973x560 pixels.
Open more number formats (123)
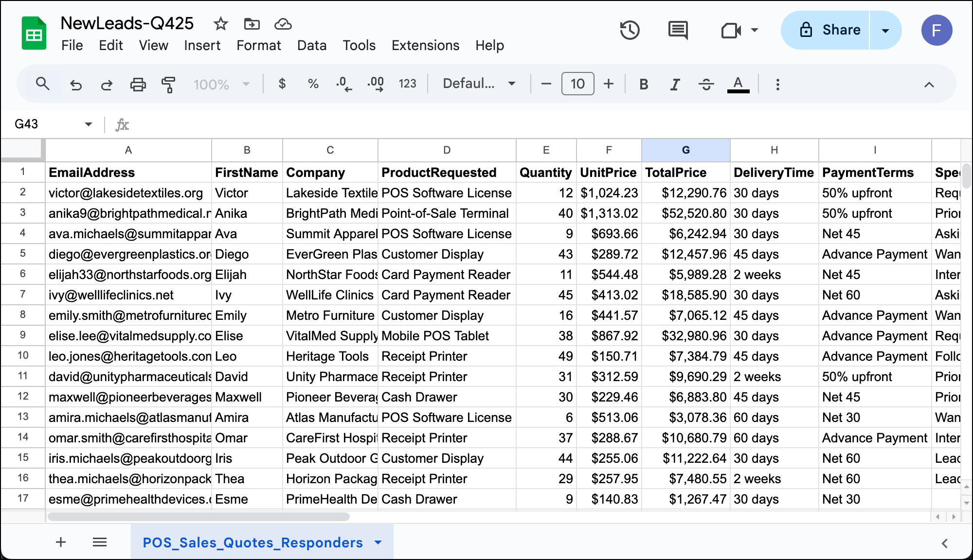pos(407,84)
